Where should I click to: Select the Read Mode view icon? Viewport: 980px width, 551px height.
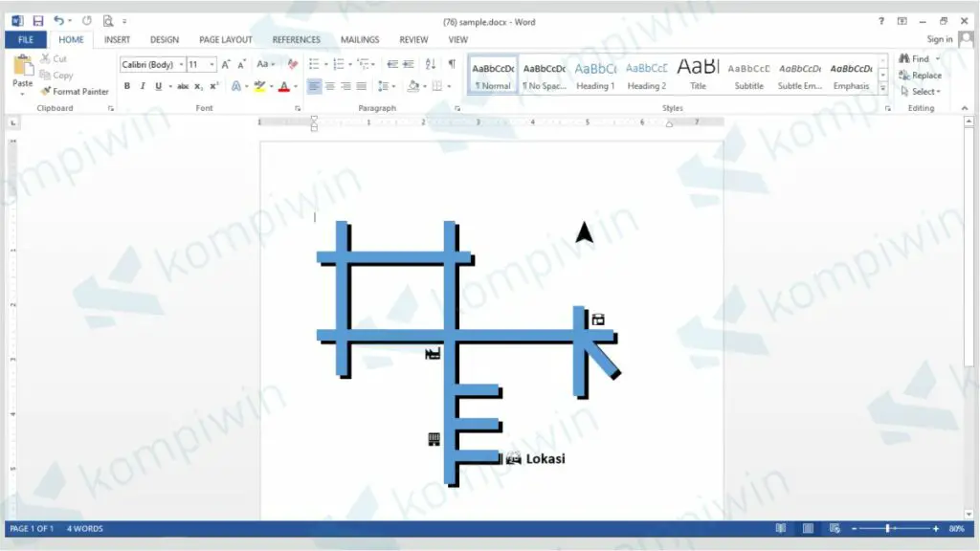pos(780,527)
